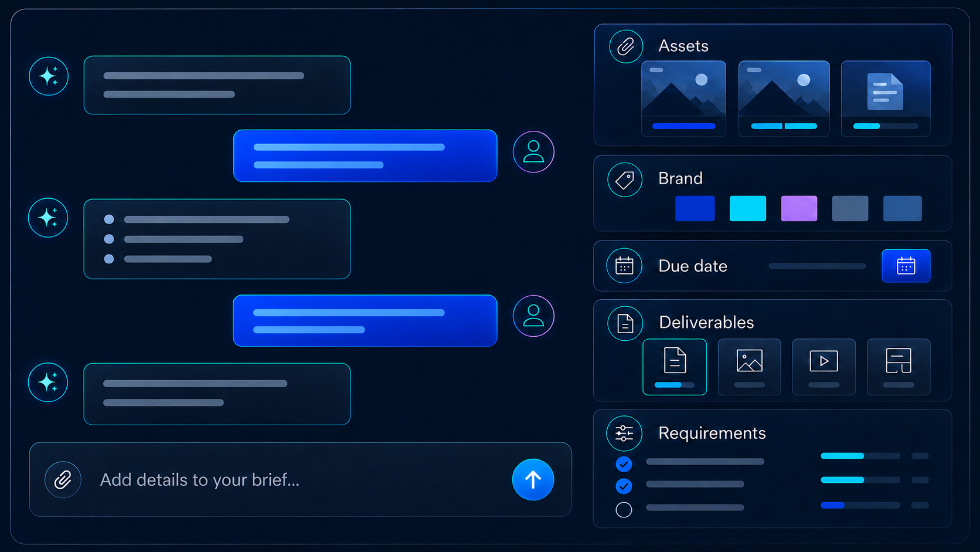Send brief details with the arrow button
This screenshot has height=552, width=980.
[533, 480]
